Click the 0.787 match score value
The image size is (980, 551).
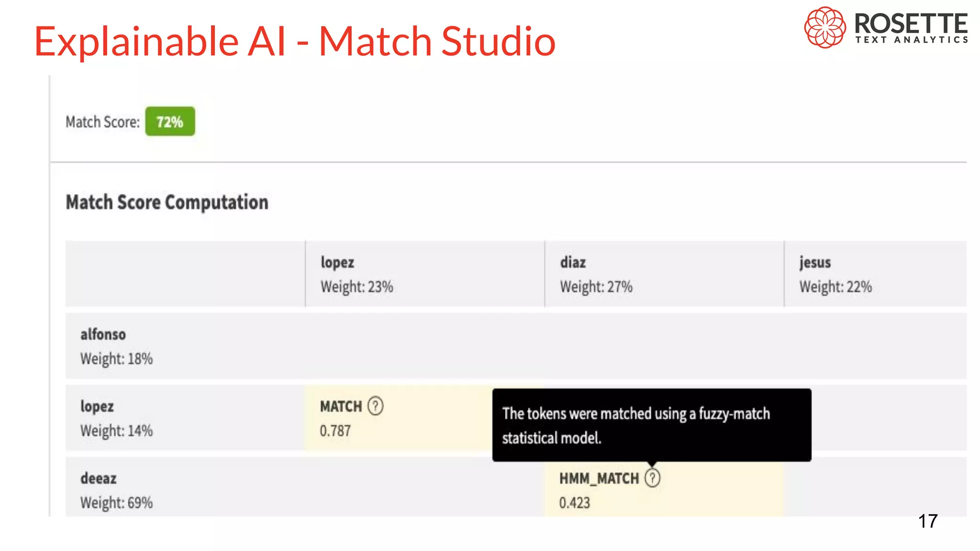click(x=335, y=431)
